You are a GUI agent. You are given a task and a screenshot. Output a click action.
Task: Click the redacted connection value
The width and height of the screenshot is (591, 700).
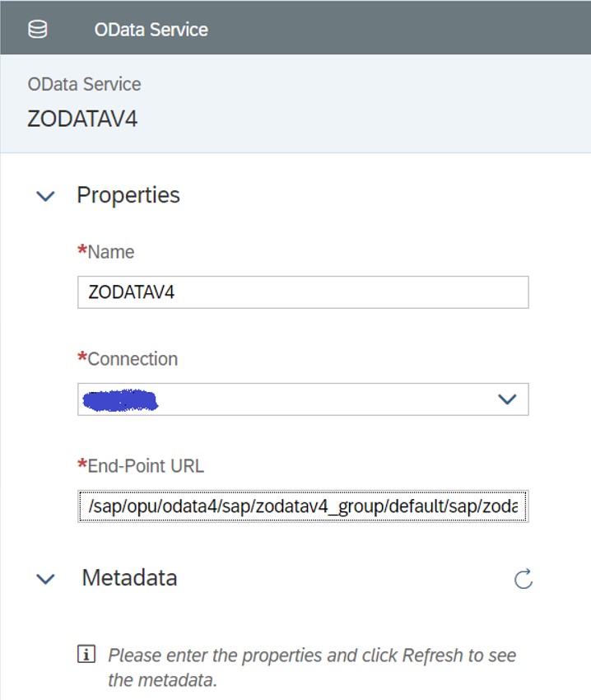coord(120,400)
